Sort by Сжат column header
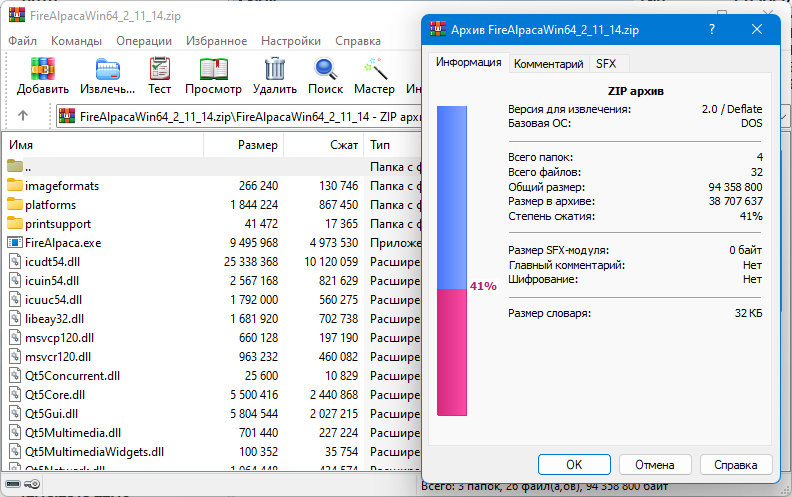 tap(324, 145)
